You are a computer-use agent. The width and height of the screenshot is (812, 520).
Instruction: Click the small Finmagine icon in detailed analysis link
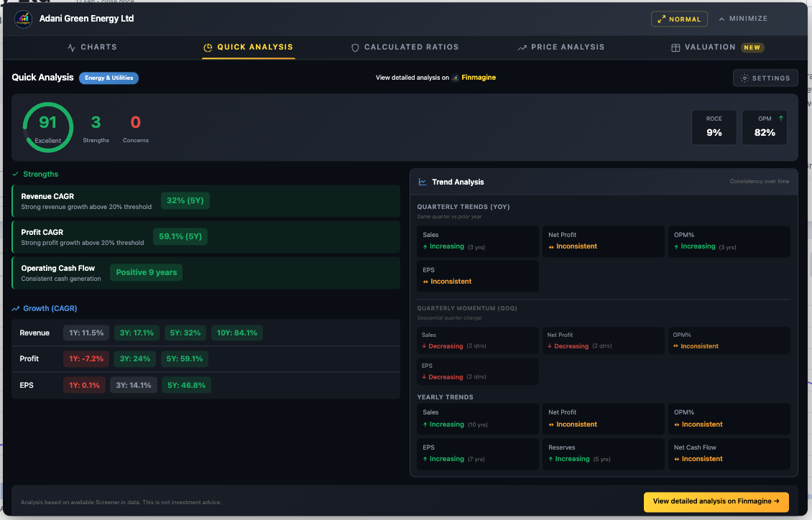tap(455, 78)
